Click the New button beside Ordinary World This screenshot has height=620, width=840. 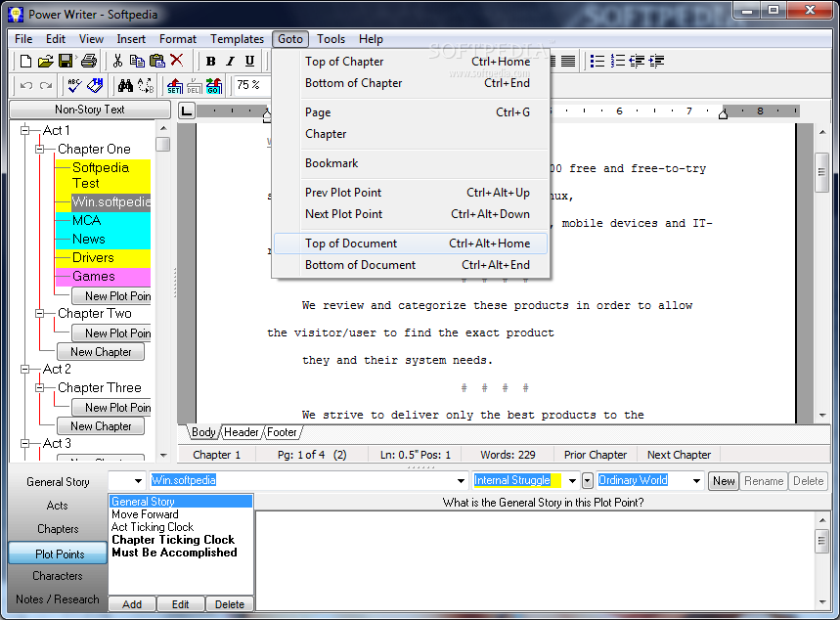coord(724,481)
